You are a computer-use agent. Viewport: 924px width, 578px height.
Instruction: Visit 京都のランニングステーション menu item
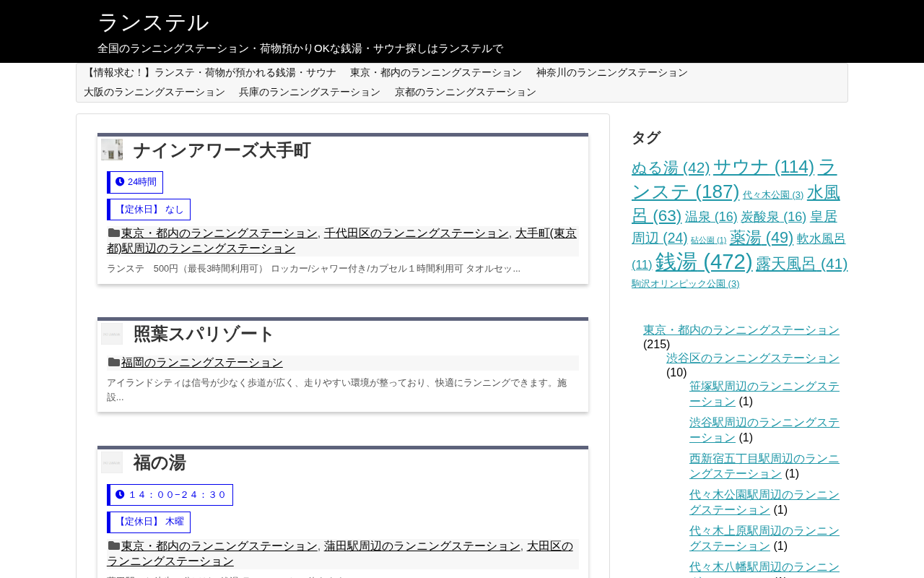(x=466, y=92)
